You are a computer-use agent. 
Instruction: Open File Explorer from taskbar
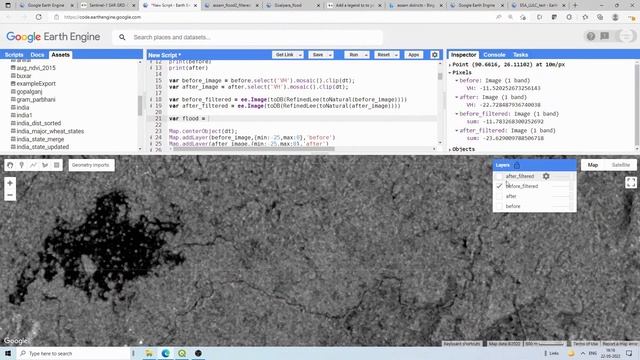coord(149,353)
